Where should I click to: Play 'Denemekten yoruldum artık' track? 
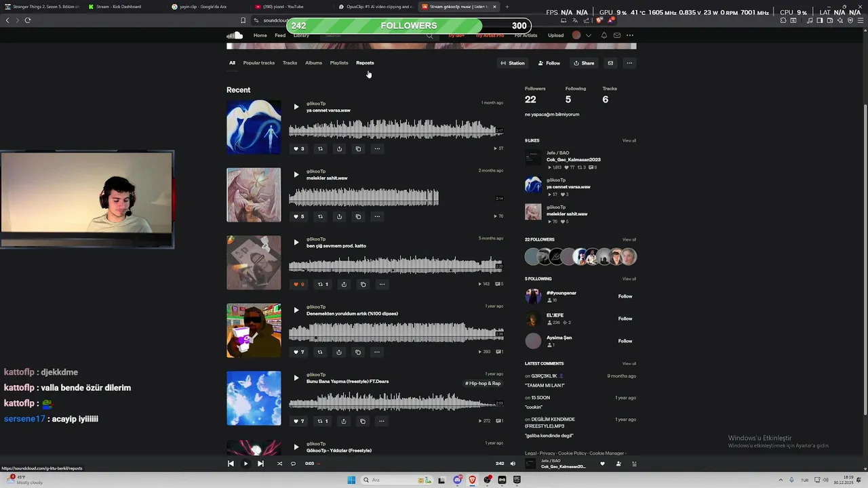(296, 310)
